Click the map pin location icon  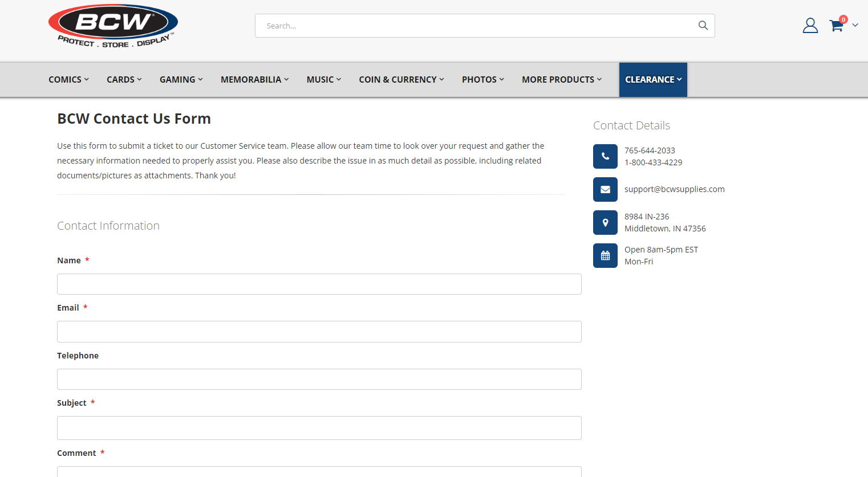605,222
